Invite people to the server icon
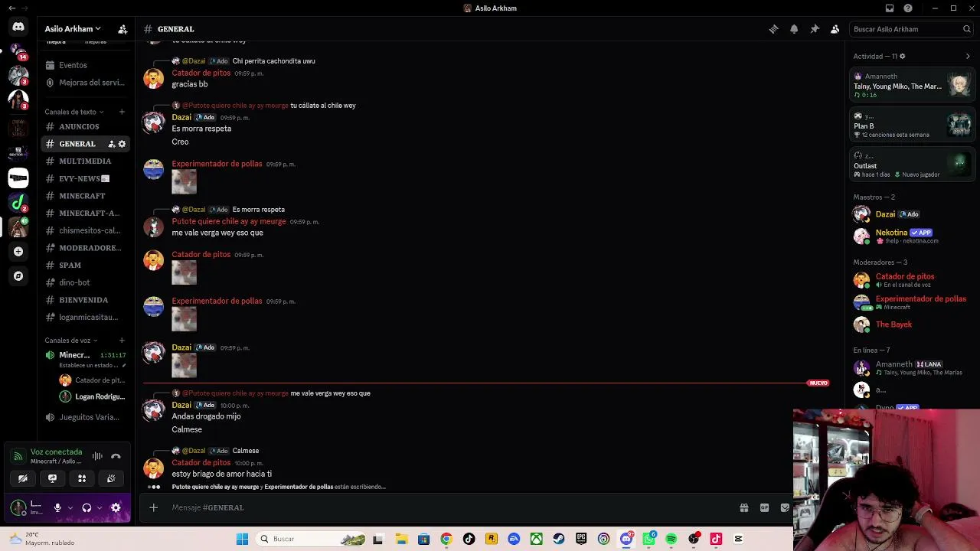This screenshot has height=551, width=980. coord(122,29)
